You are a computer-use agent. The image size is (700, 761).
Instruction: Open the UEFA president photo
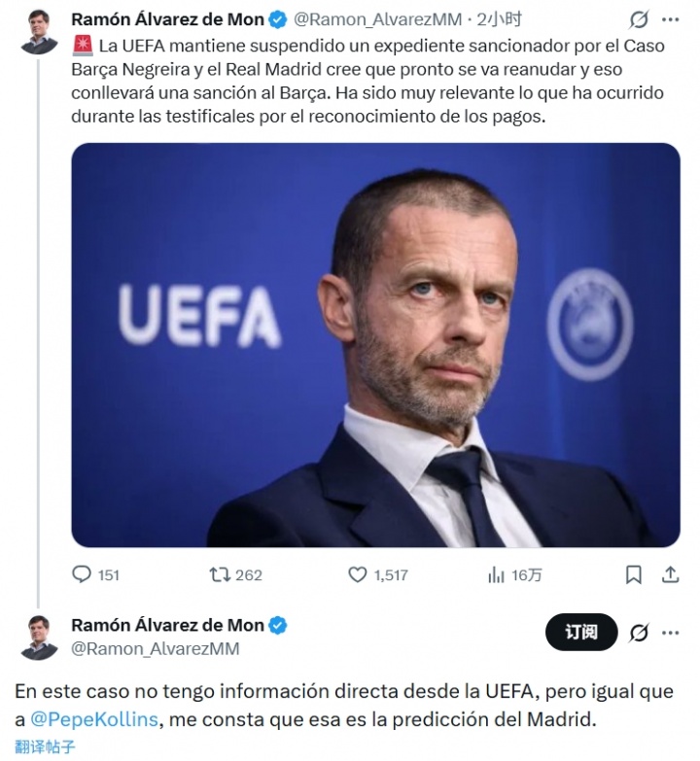tap(375, 345)
